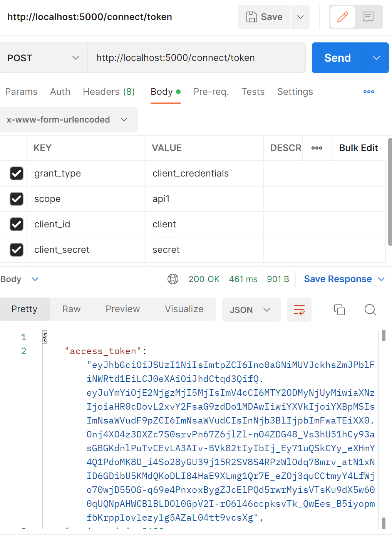The width and height of the screenshot is (392, 538).
Task: Click the three-dot request options icon
Action: (369, 92)
